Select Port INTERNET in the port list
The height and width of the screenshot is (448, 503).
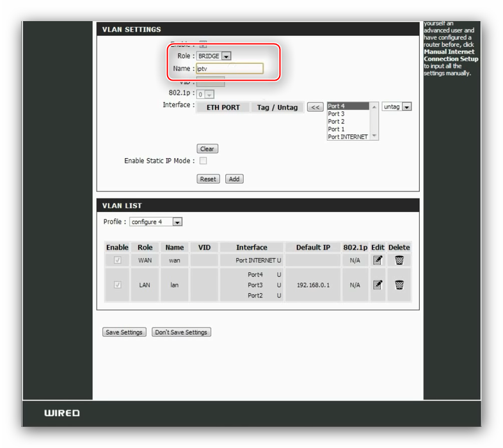[x=348, y=137]
